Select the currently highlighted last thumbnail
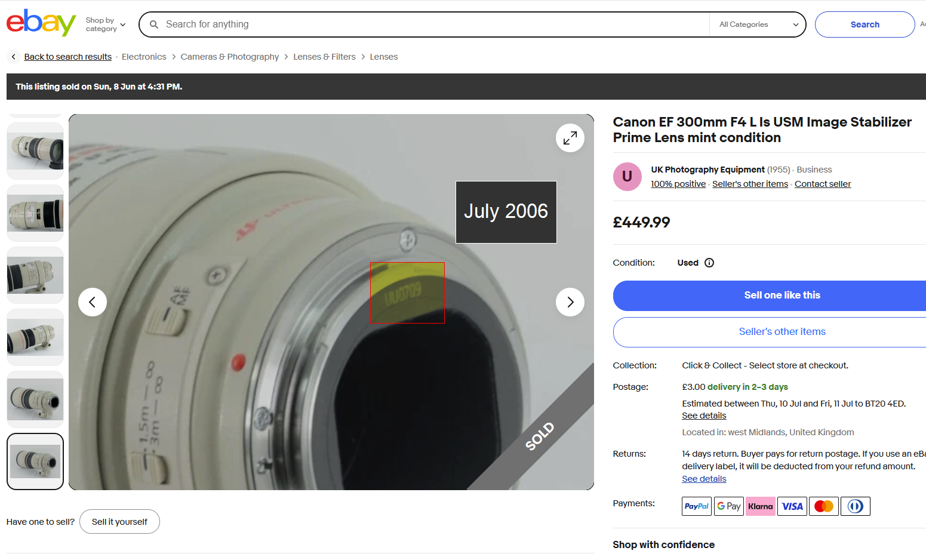 tap(35, 461)
